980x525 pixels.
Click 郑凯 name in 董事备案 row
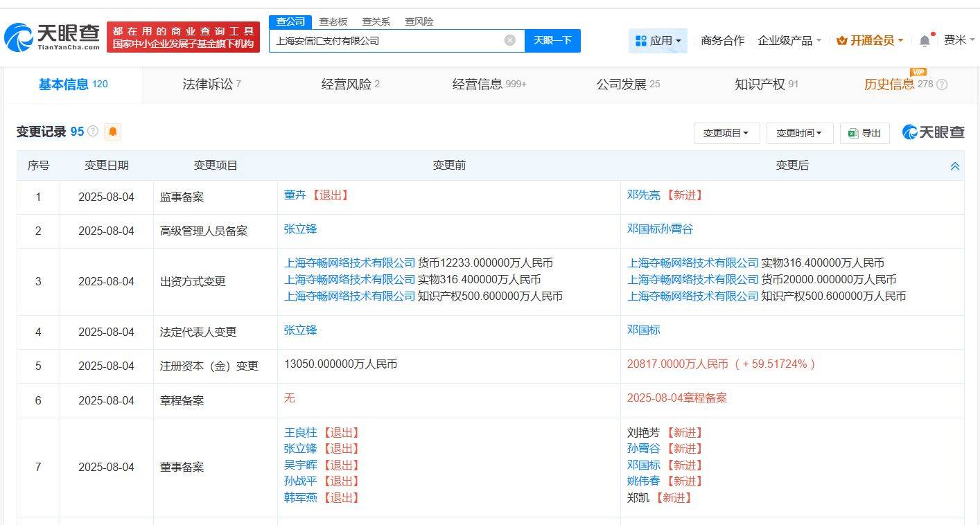point(638,497)
